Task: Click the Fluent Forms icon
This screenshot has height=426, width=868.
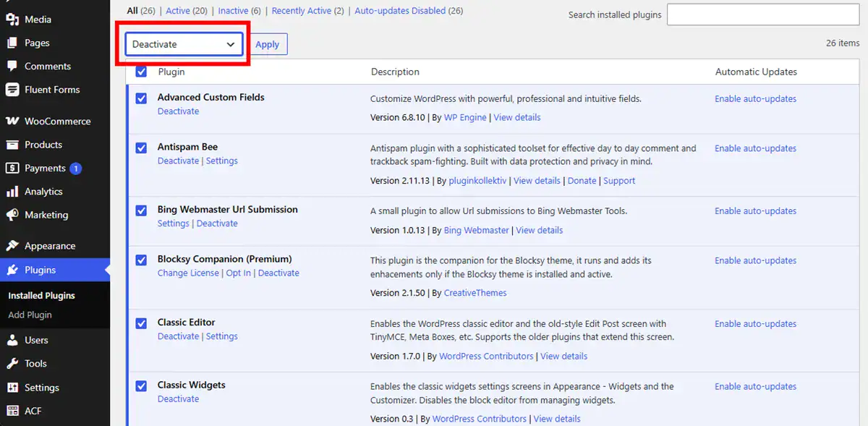Action: tap(12, 90)
